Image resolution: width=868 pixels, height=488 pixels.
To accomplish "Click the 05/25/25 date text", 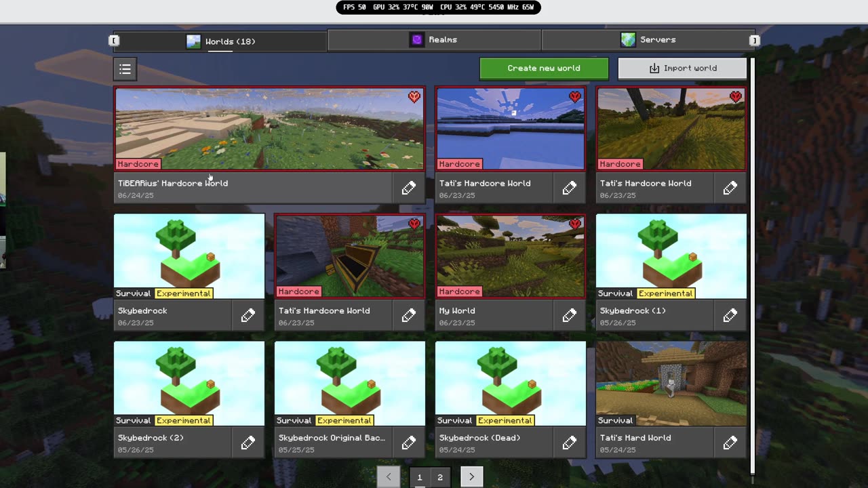I will click(x=296, y=450).
